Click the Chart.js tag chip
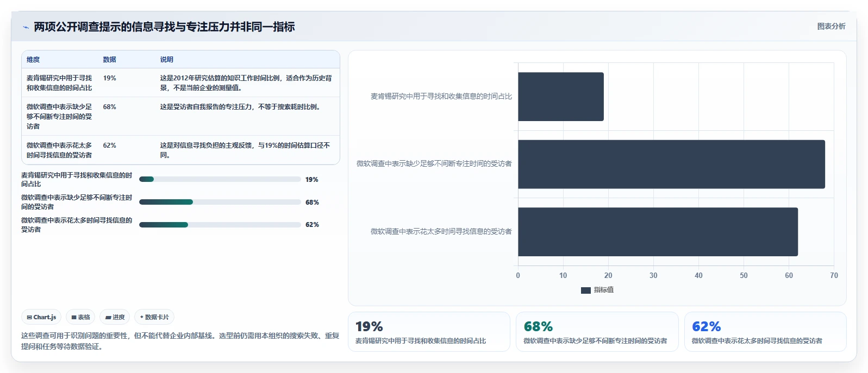This screenshot has width=868, height=373. pyautogui.click(x=41, y=317)
